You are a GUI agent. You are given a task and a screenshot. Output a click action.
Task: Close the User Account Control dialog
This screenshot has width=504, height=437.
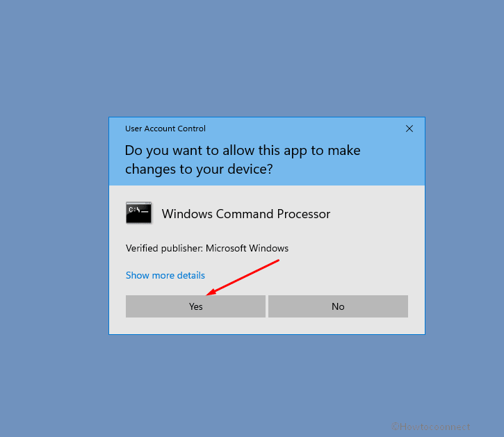[x=409, y=129]
